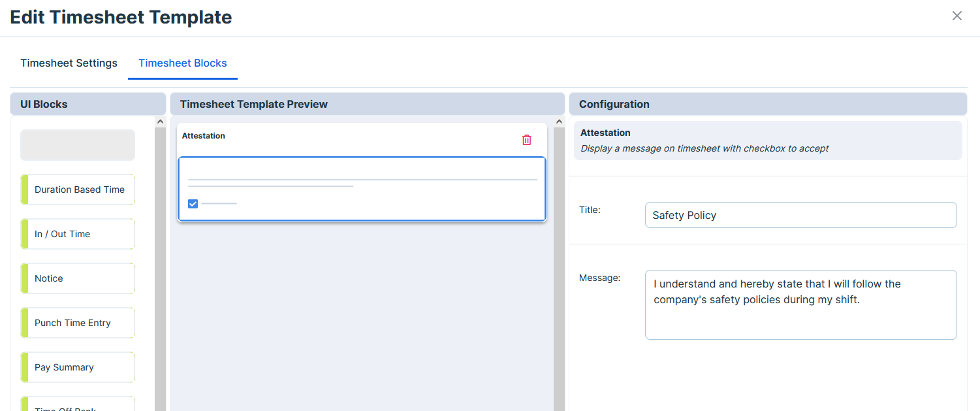This screenshot has width=980, height=411.
Task: Switch to the Timesheet Settings tab
Action: click(x=69, y=63)
